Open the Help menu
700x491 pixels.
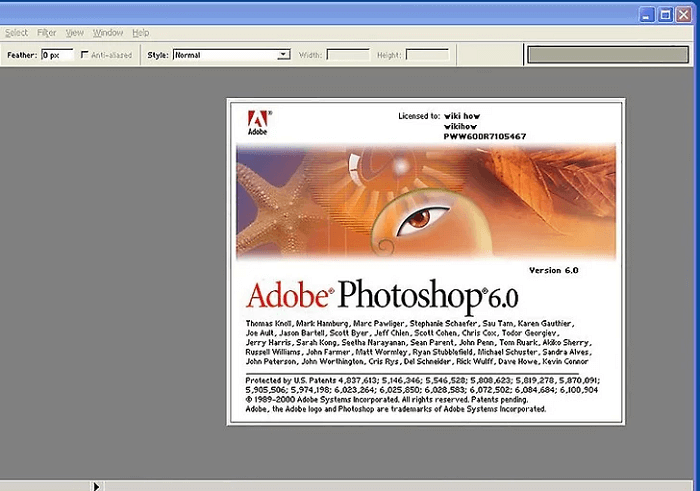tap(141, 33)
